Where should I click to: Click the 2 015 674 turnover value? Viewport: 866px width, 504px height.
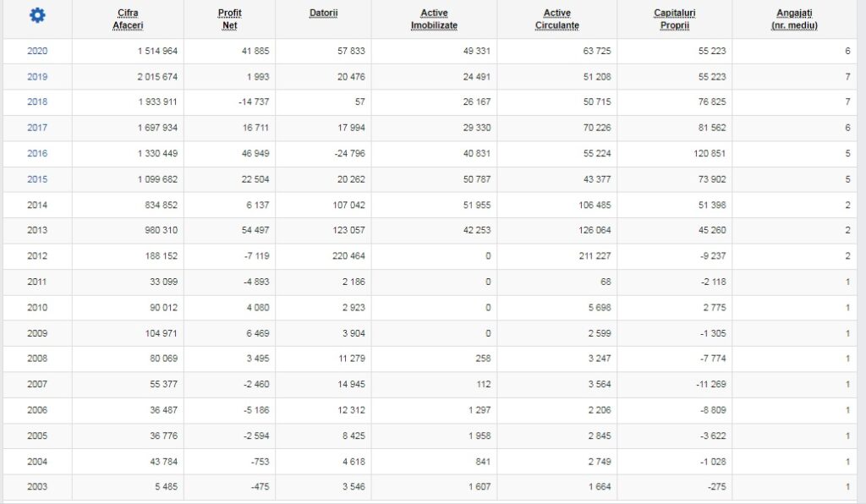pyautogui.click(x=157, y=77)
